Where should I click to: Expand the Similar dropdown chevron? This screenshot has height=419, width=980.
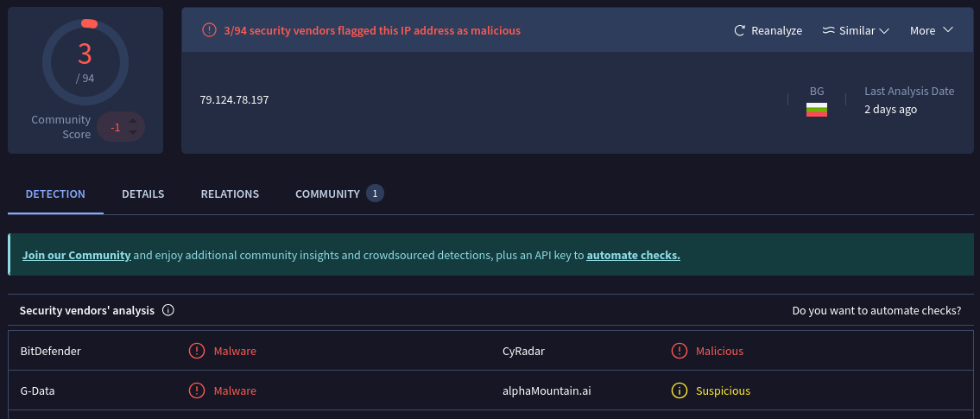click(x=884, y=30)
